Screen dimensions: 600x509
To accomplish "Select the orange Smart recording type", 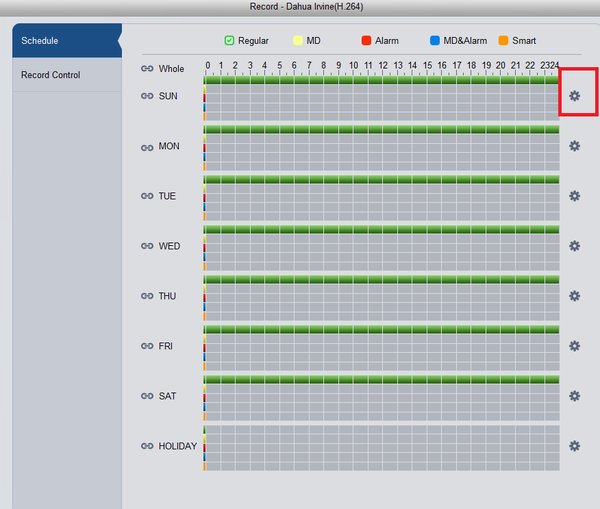I will pyautogui.click(x=503, y=41).
